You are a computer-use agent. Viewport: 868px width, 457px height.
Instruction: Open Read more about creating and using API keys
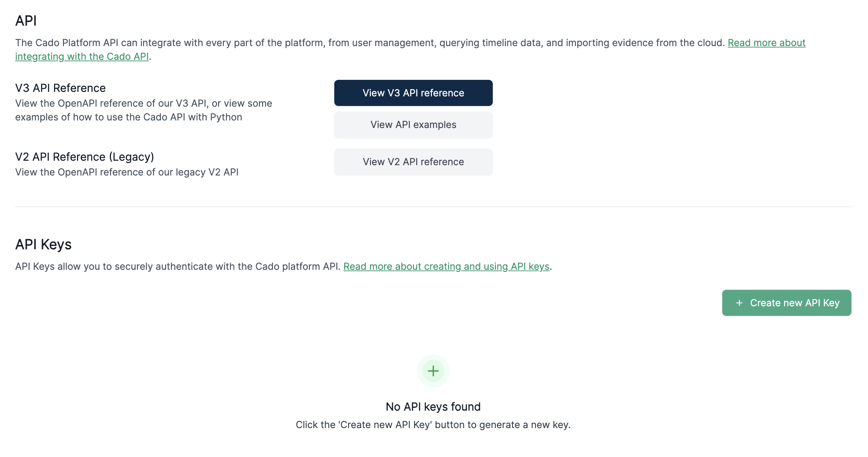[x=445, y=266]
